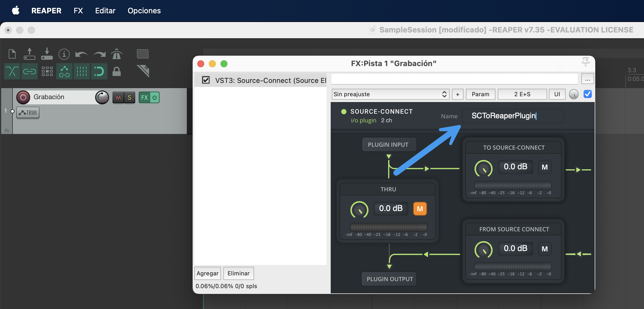Open the 2 E+S pin routing menu

click(x=522, y=94)
